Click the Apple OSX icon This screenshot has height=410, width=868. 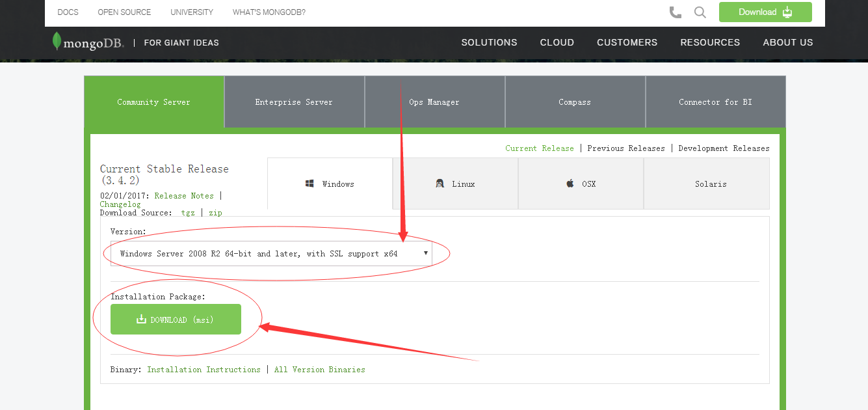point(570,184)
